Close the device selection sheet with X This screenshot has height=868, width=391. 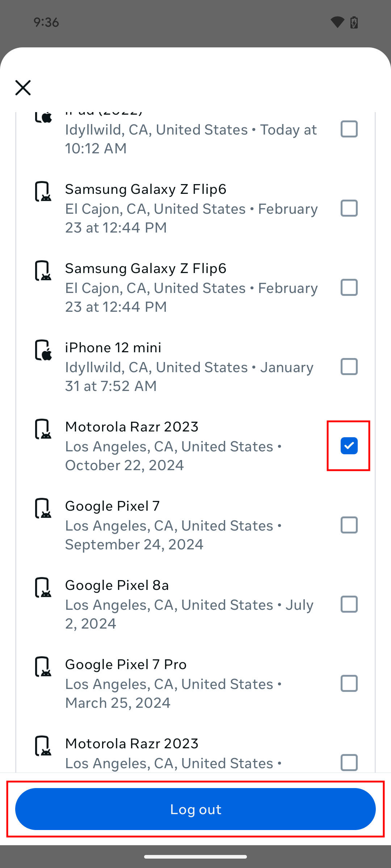pos(23,88)
